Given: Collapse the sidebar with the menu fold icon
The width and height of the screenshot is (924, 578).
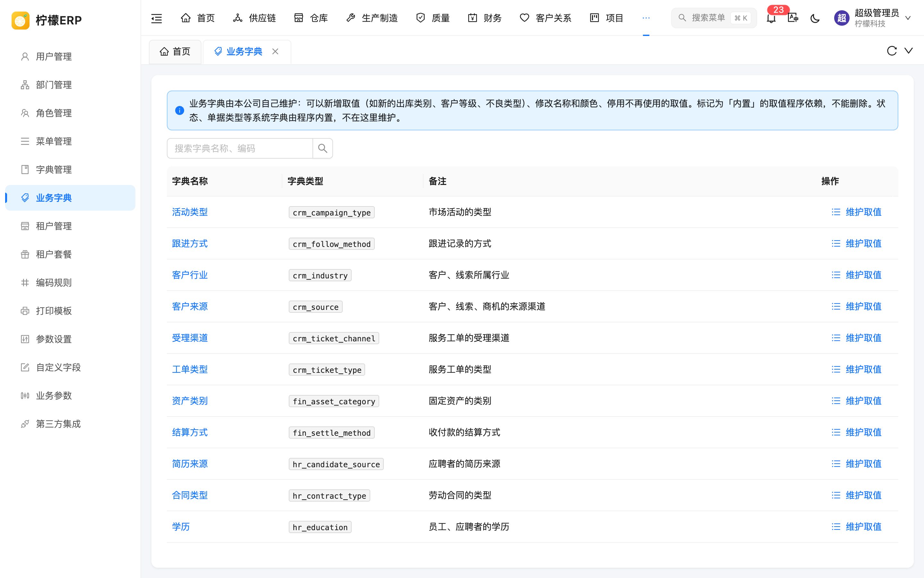Looking at the screenshot, I should click(157, 18).
